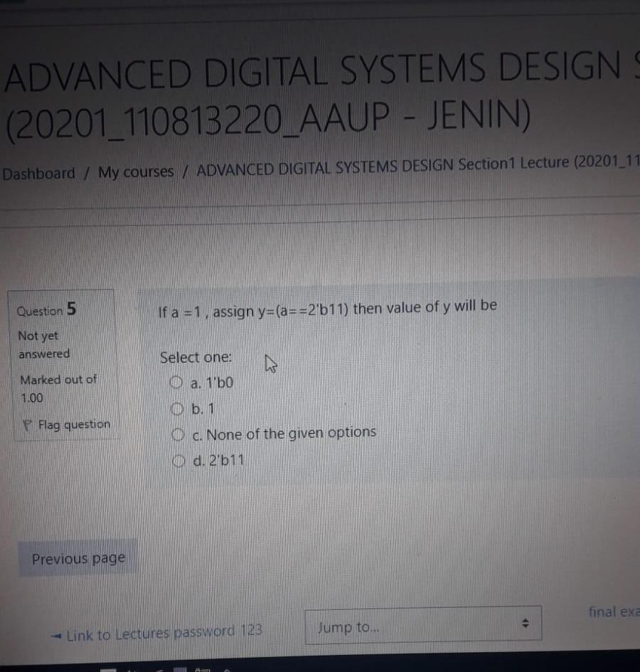This screenshot has width=640, height=672.
Task: Select answer option d. 2'b11
Action: tap(177, 459)
